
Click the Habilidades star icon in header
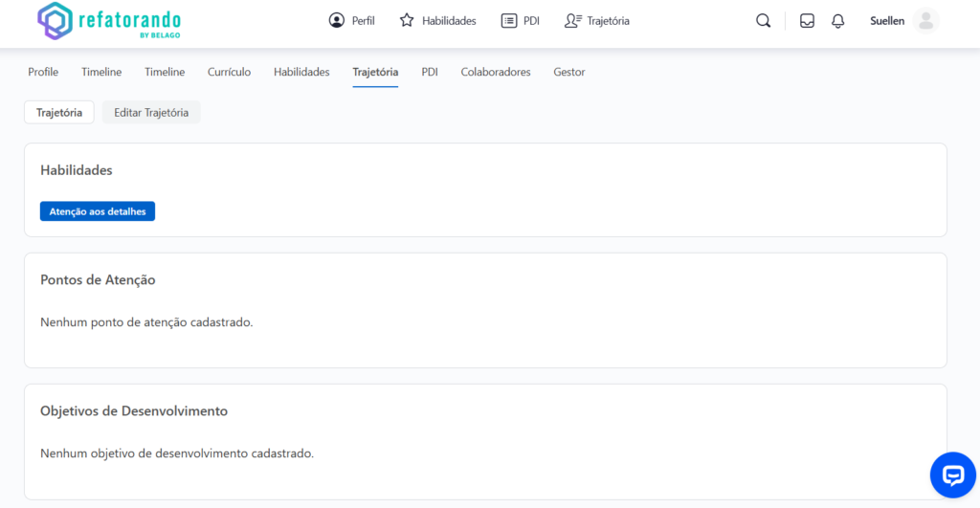(407, 21)
